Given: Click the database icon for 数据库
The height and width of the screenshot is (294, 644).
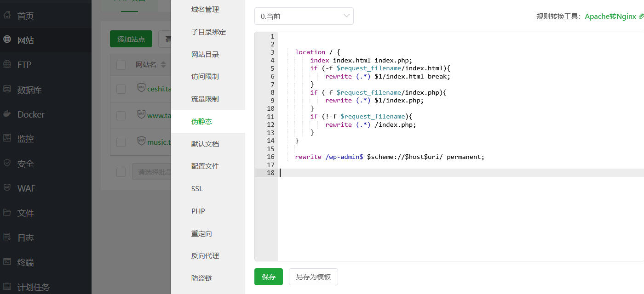Looking at the screenshot, I should tap(7, 89).
